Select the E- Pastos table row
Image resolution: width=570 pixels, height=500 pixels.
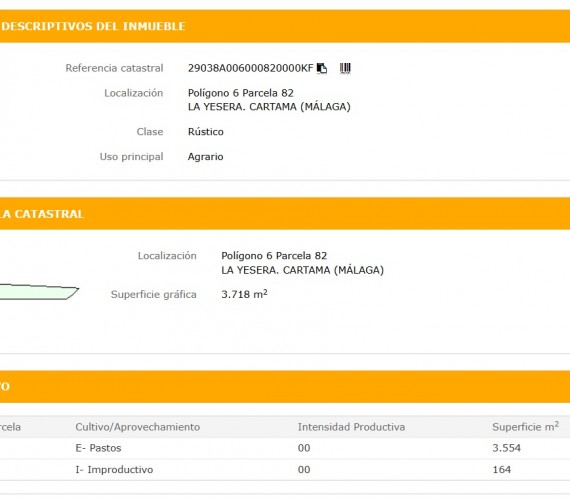click(x=285, y=448)
